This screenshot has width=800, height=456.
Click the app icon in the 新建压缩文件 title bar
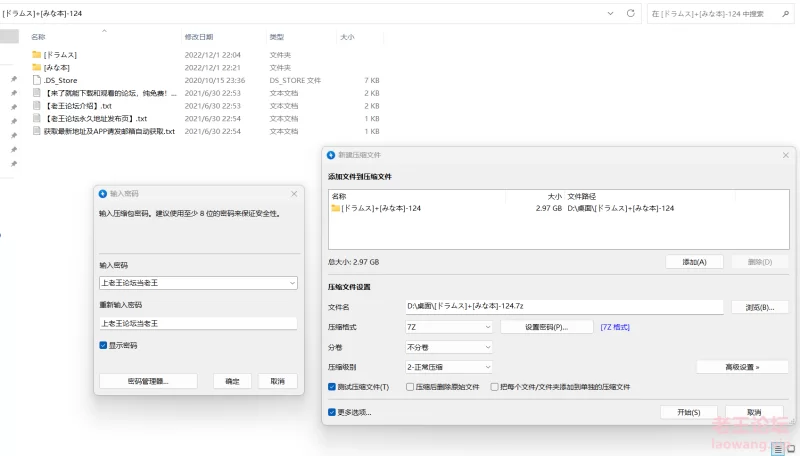coord(330,155)
